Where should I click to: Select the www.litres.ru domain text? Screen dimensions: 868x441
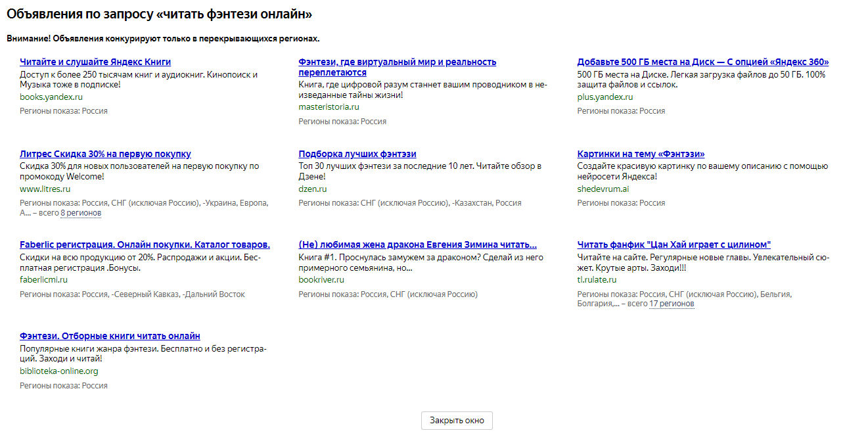pyautogui.click(x=45, y=189)
